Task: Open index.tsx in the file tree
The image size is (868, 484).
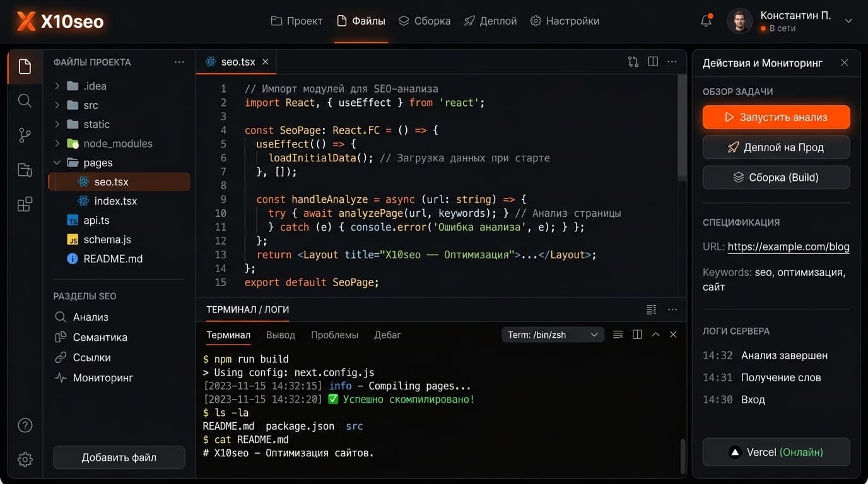Action: point(115,201)
